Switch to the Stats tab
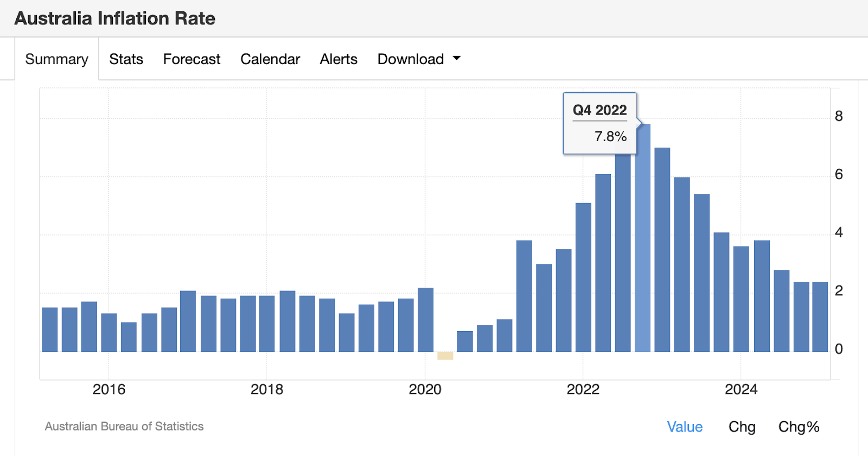The image size is (868, 456). point(126,59)
